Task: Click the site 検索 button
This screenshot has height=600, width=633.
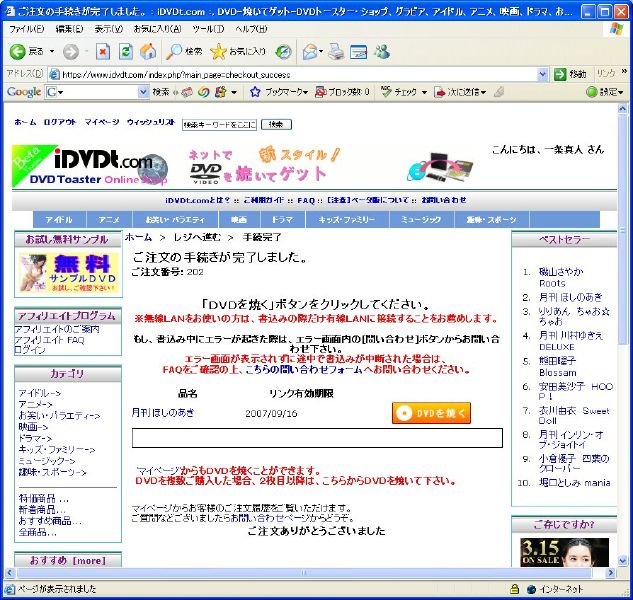Action: pos(276,124)
